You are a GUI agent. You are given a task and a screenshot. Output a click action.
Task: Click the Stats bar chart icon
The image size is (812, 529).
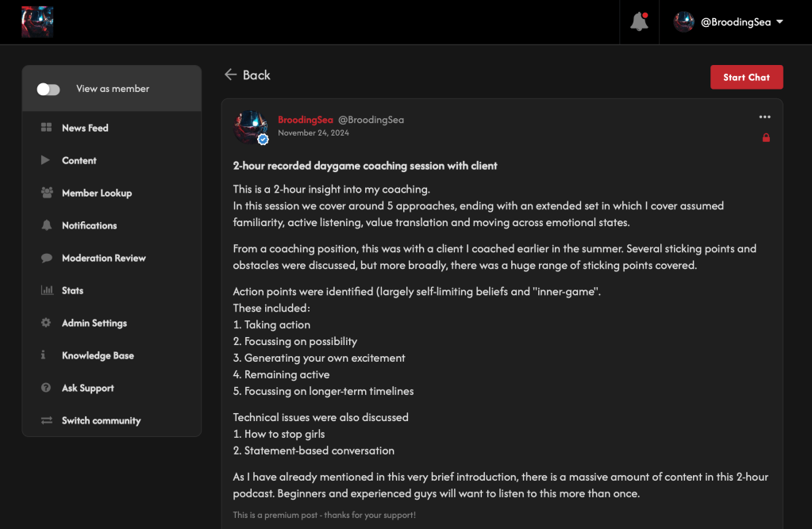coord(47,290)
